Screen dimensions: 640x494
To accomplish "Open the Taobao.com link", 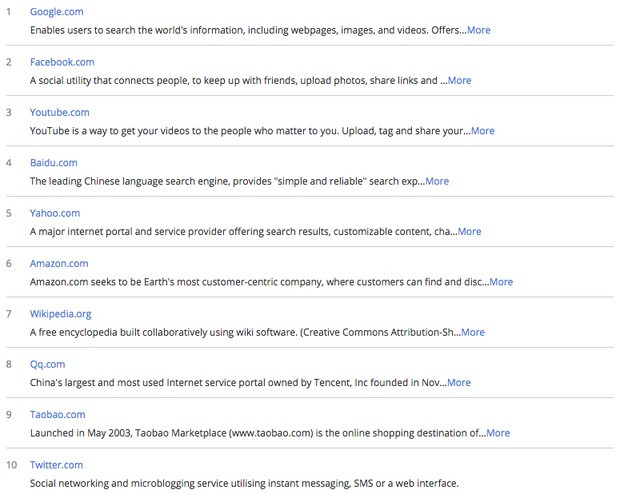I will tap(57, 414).
